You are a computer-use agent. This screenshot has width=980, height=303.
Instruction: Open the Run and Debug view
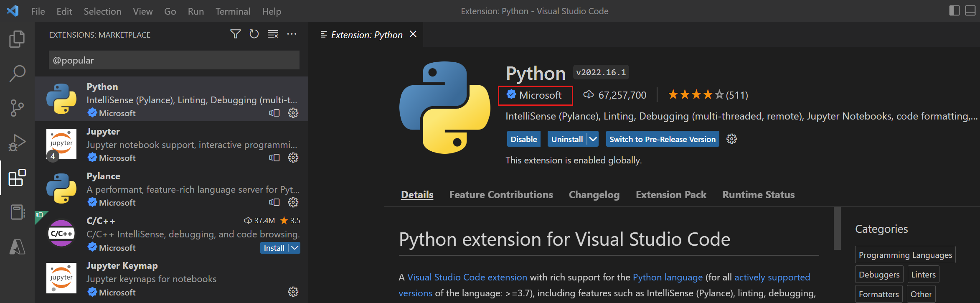[x=17, y=143]
